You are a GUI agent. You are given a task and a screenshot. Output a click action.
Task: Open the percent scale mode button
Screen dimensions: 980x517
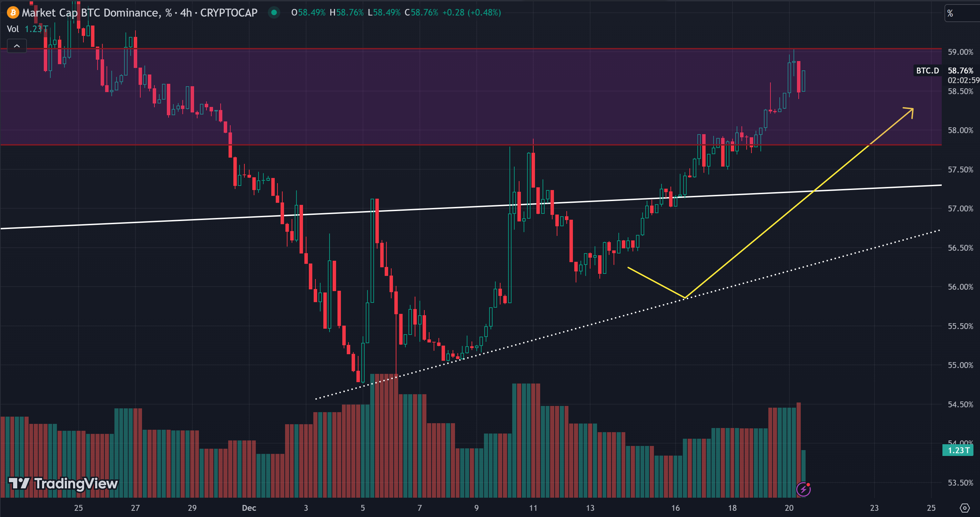coord(962,13)
